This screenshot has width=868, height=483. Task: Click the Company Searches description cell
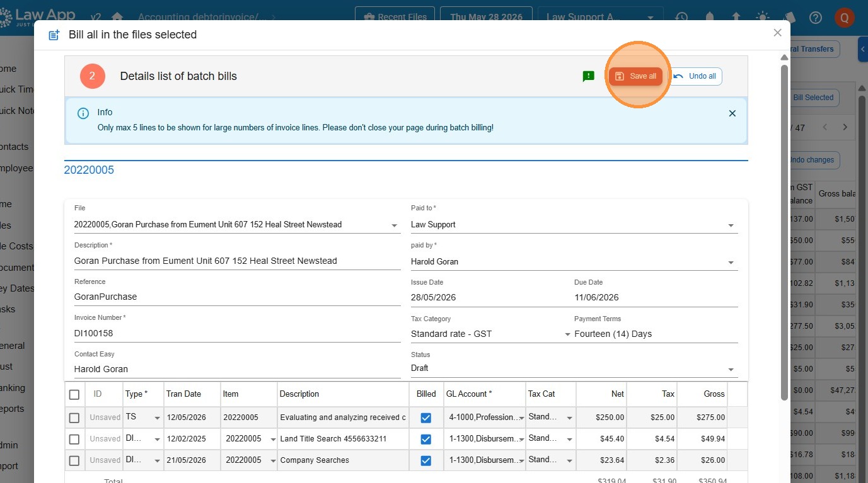pyautogui.click(x=343, y=460)
